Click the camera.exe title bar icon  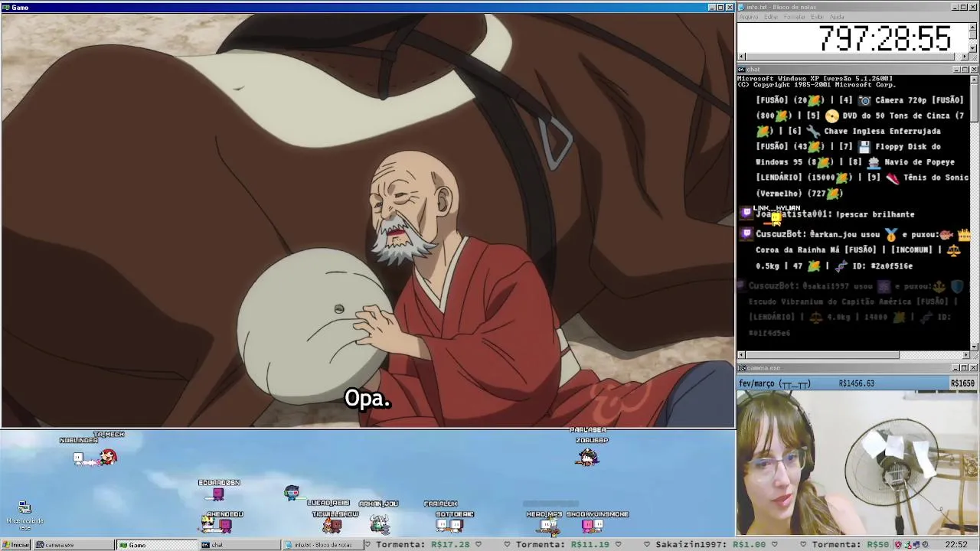[743, 368]
